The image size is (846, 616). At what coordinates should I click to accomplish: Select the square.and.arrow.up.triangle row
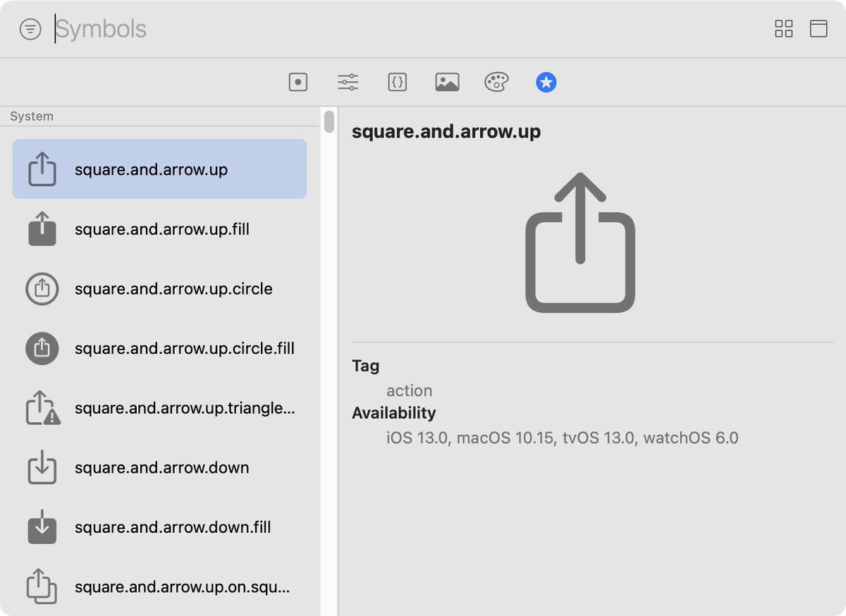click(159, 408)
